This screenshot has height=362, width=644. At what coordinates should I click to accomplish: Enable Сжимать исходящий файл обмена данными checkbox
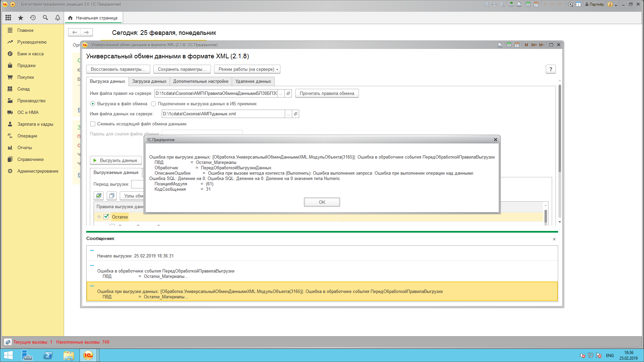(93, 124)
